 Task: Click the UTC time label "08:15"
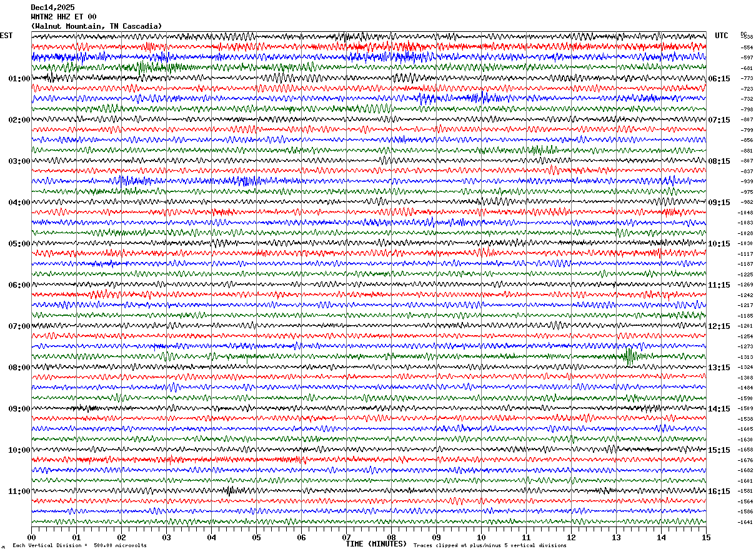click(719, 161)
